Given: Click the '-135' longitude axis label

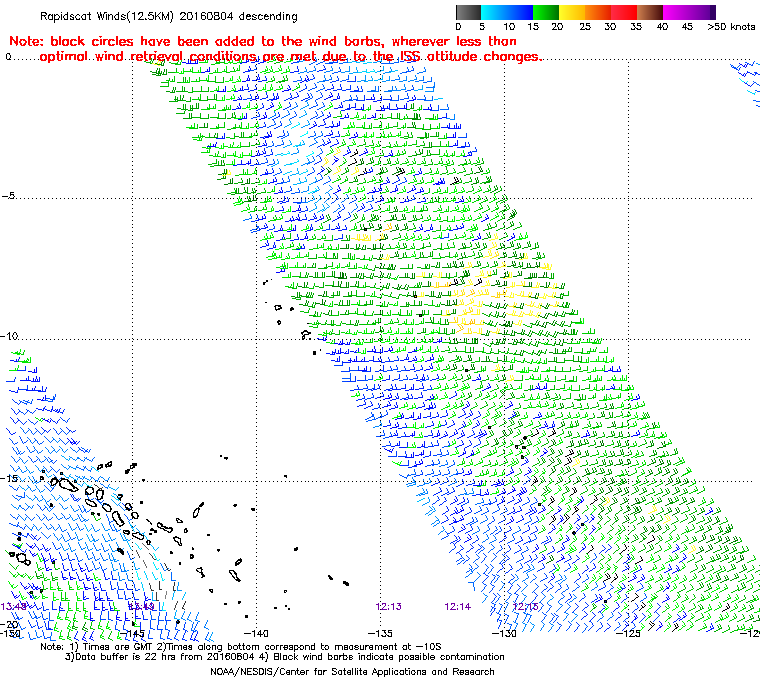Looking at the screenshot, I should click(380, 633).
